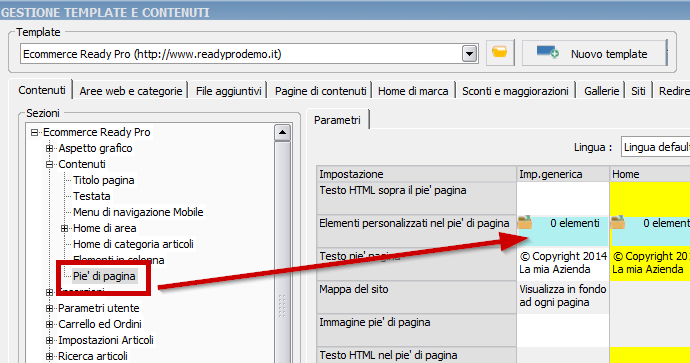The image size is (690, 363).
Task: Select Aspetto grafico tree label
Action: point(95,148)
